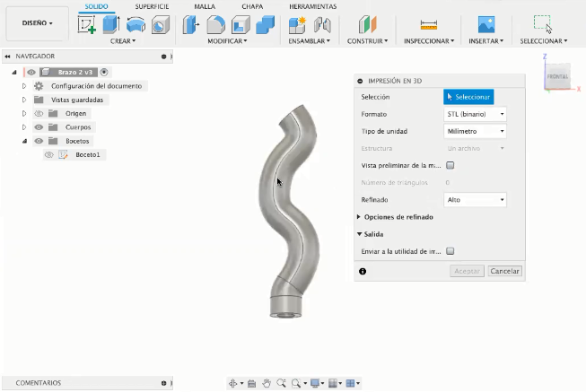This screenshot has height=392, width=586.
Task: Collapse the Bocetos tree node
Action: (x=24, y=141)
